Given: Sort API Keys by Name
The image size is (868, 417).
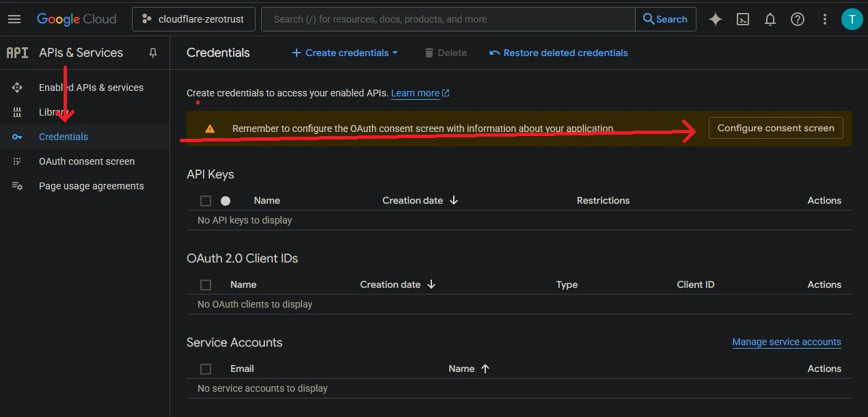Looking at the screenshot, I should point(267,200).
